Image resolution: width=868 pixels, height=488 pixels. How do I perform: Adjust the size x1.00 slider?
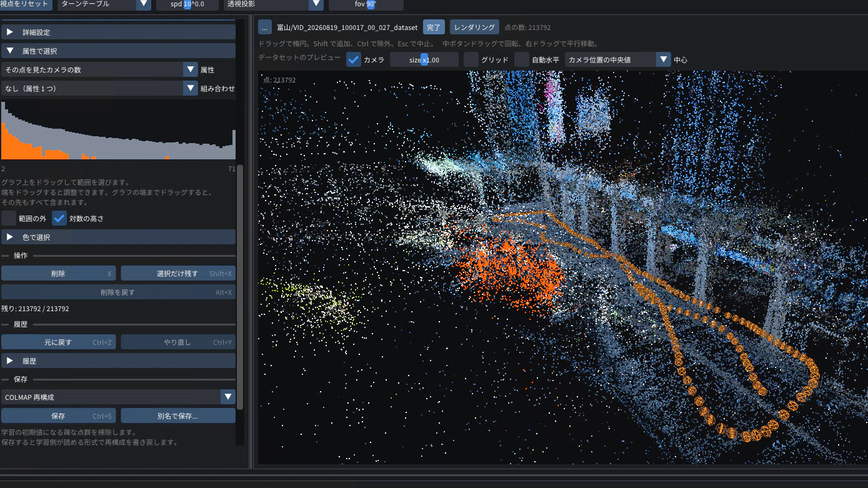[x=424, y=60]
